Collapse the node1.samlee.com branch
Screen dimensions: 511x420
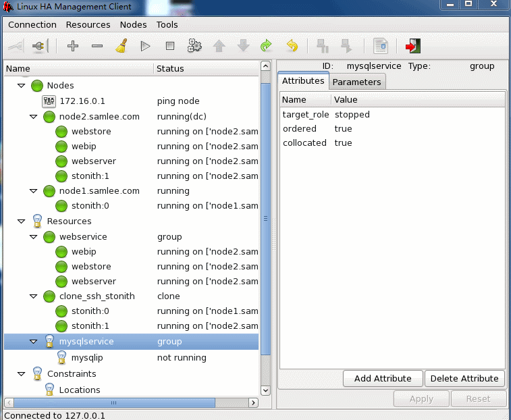click(x=34, y=191)
